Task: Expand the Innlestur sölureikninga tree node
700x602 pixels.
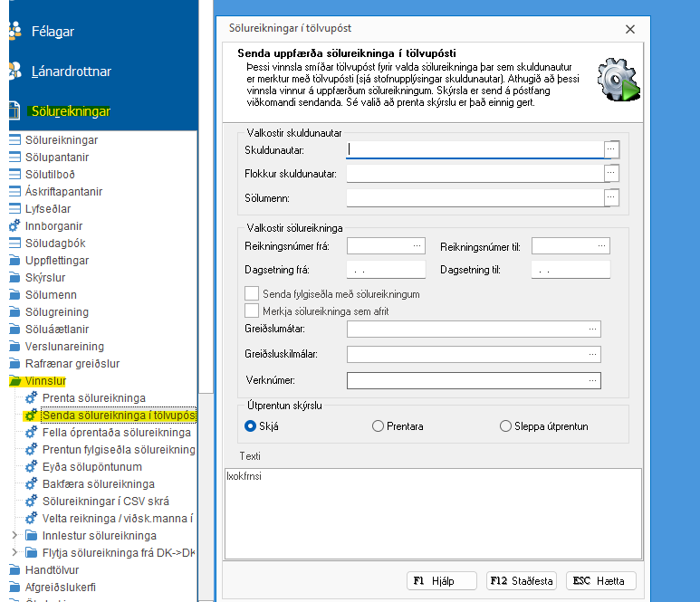Action: (x=14, y=536)
